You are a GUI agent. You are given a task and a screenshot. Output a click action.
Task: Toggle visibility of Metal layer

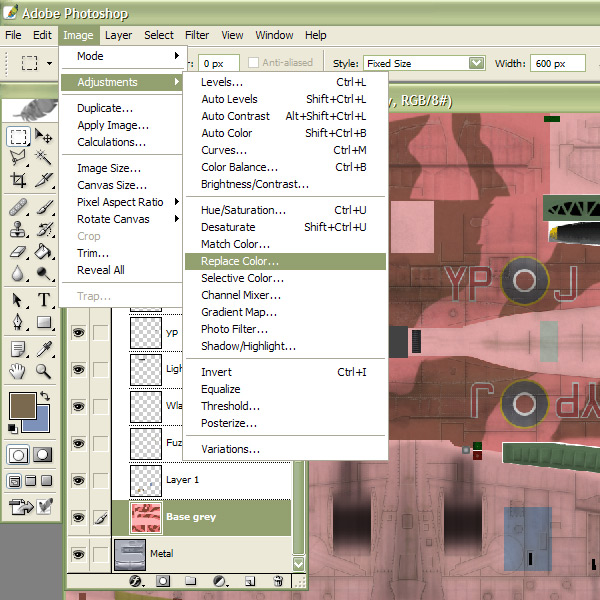78,554
